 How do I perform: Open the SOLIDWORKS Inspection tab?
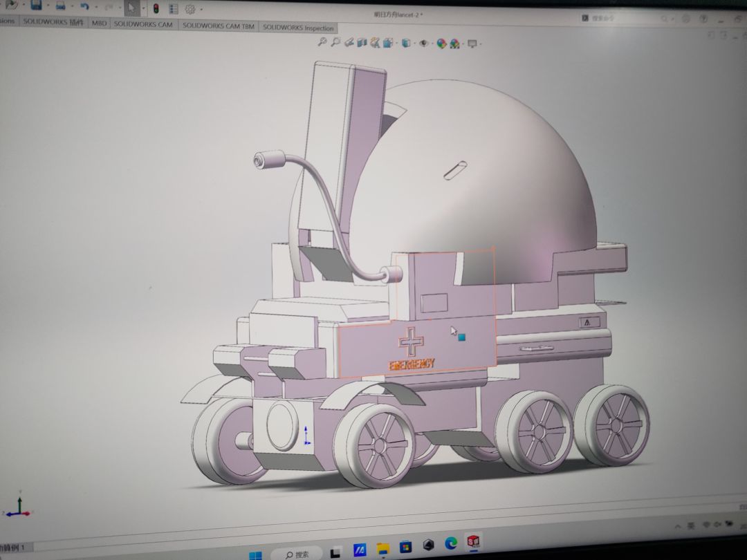click(298, 28)
